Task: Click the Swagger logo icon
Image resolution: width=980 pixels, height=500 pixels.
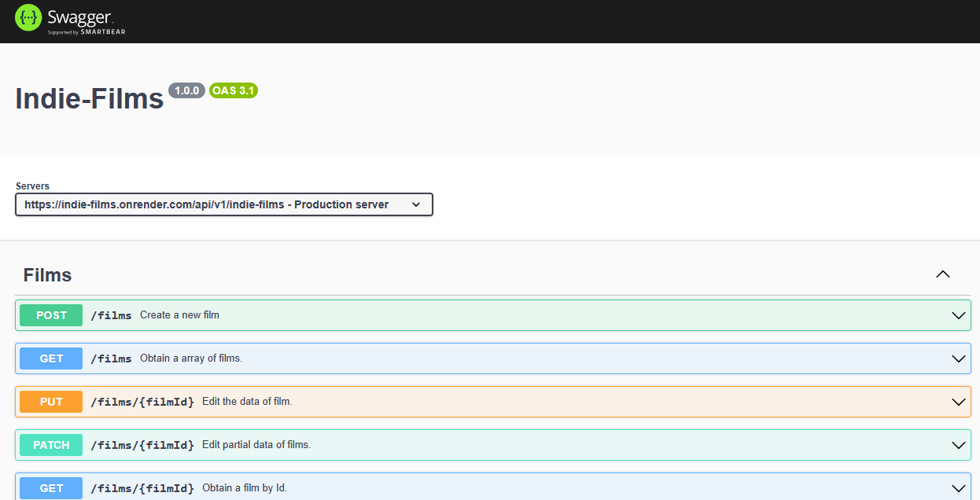Action: [28, 17]
